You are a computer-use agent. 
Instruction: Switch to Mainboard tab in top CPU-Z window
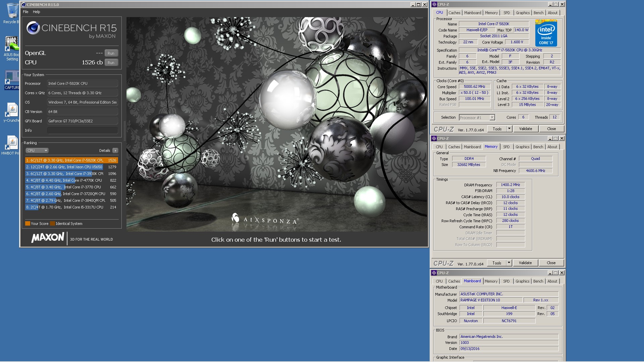pyautogui.click(x=473, y=13)
